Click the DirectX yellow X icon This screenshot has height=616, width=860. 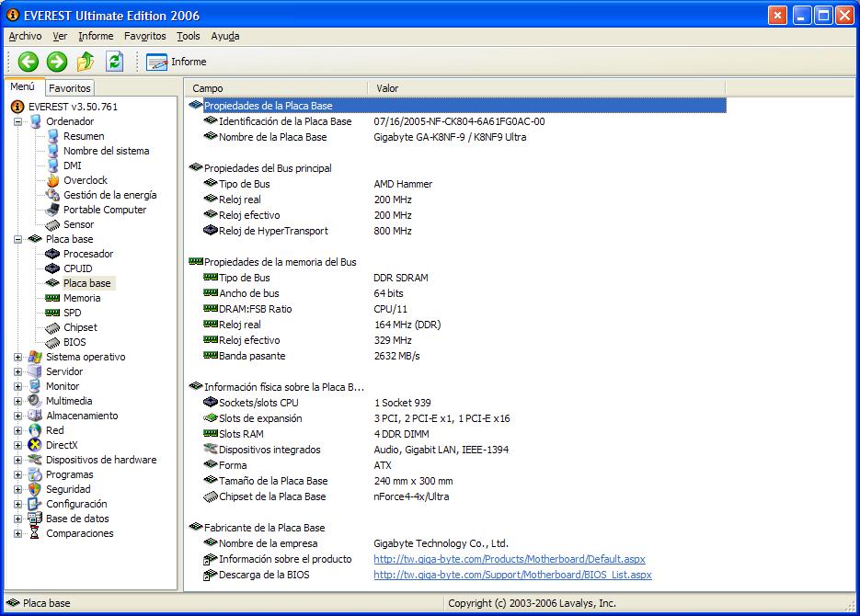(35, 445)
